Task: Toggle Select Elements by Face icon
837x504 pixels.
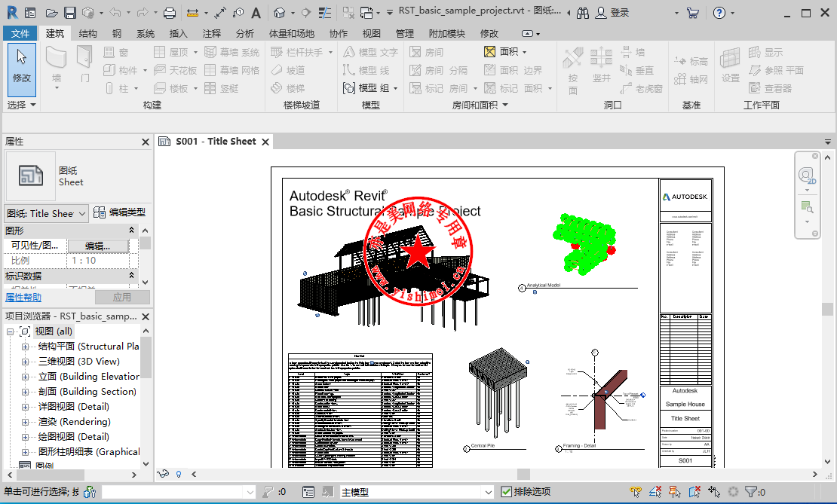Action: tap(694, 492)
